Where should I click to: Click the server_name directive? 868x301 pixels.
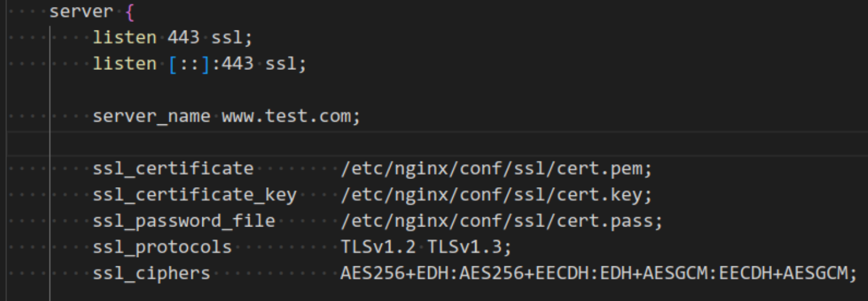pyautogui.click(x=151, y=116)
